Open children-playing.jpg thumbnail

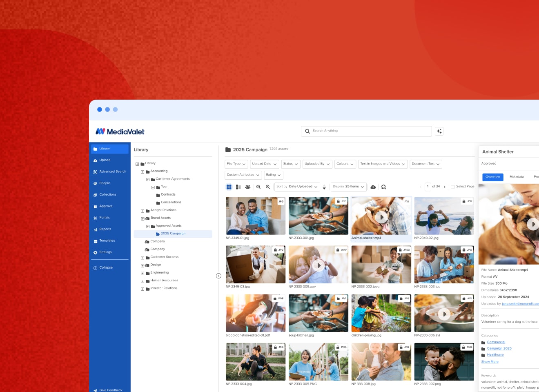click(x=381, y=313)
